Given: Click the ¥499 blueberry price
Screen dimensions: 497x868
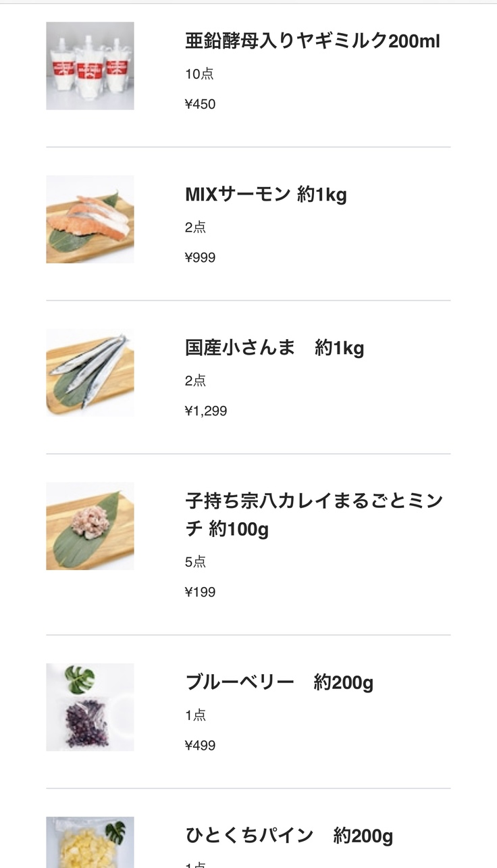Looking at the screenshot, I should point(201,746).
